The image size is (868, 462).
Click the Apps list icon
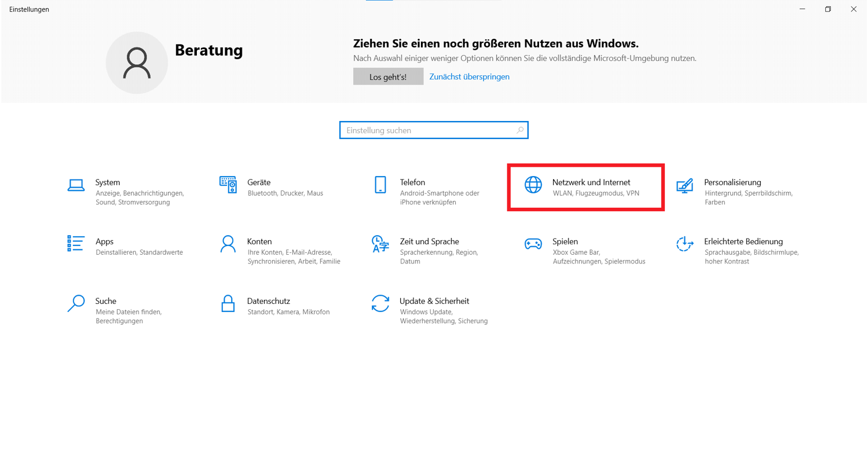point(76,243)
